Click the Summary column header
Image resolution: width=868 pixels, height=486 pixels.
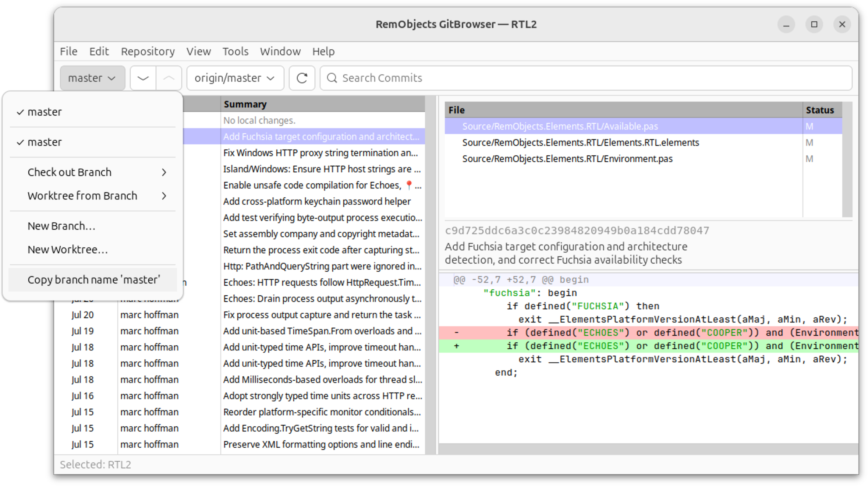click(x=323, y=104)
